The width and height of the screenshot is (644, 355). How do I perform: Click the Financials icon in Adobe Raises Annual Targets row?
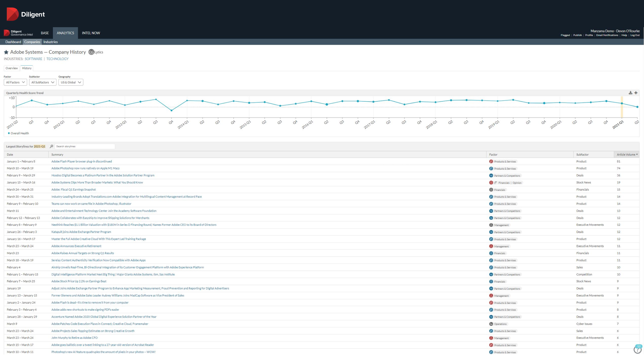[491, 253]
